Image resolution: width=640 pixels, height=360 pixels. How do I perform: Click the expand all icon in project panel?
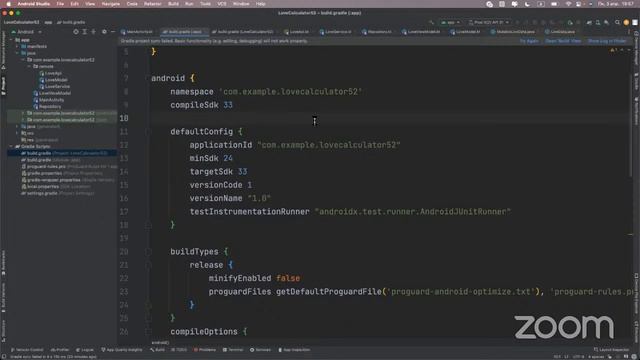[85, 31]
